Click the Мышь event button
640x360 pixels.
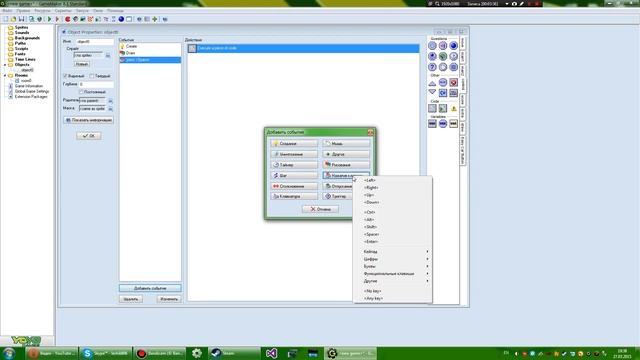(346, 144)
